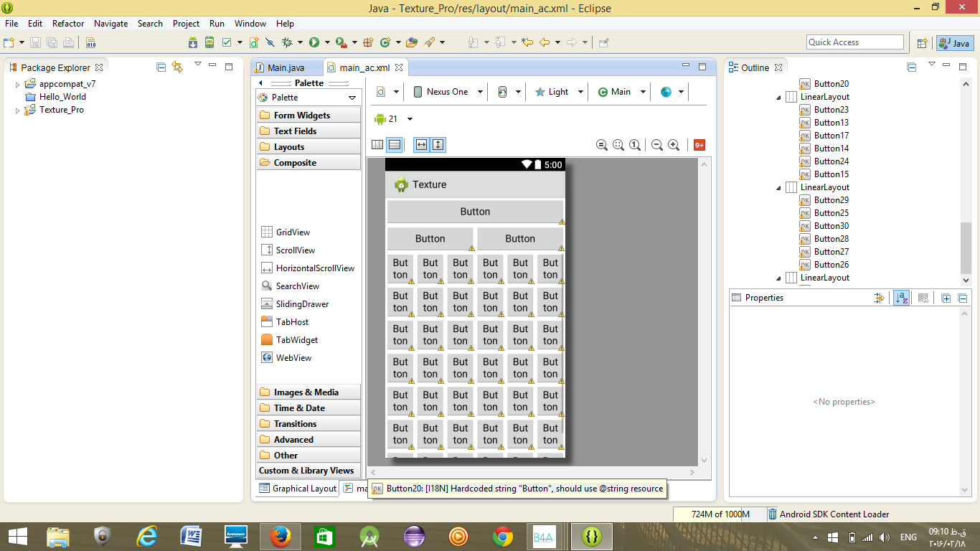This screenshot has width=980, height=551.
Task: Click the single Button below Texture title
Action: pos(474,212)
